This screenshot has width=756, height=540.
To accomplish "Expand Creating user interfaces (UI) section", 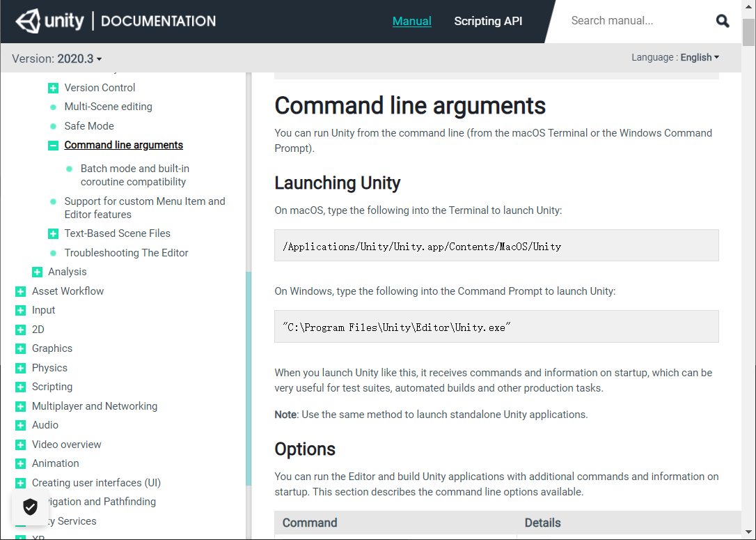I will 20,483.
